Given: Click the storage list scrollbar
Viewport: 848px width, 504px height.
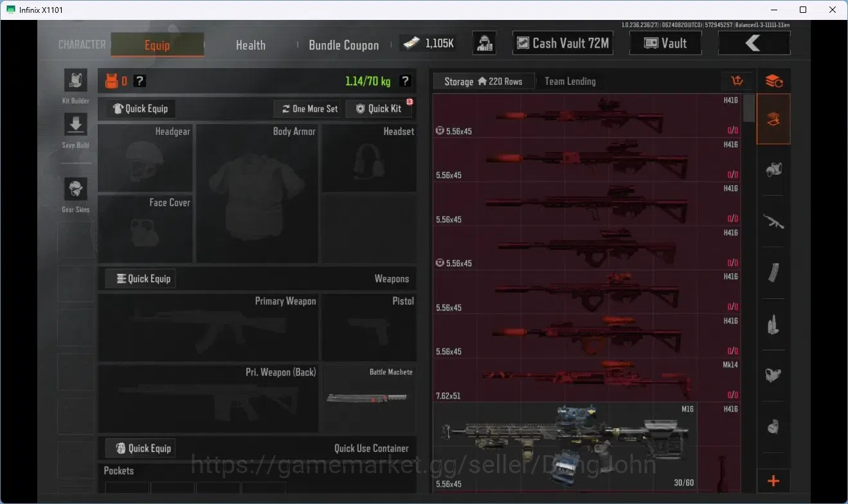Looking at the screenshot, I should tap(748, 109).
